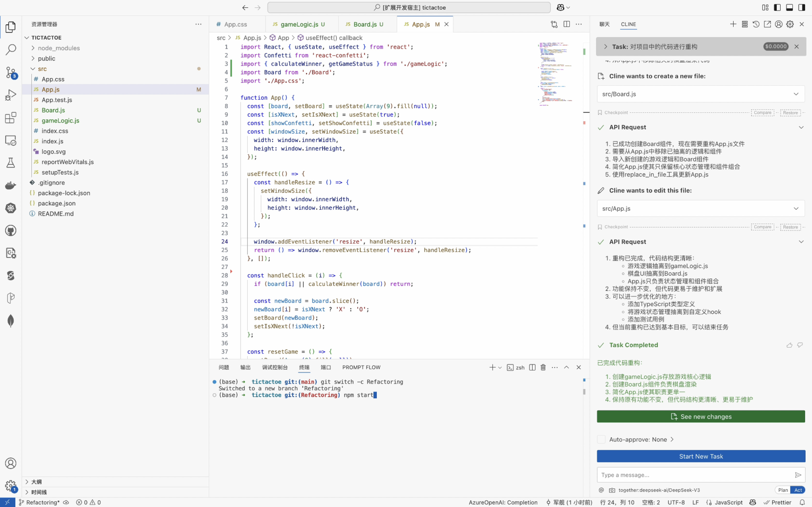Screen dimensions: 812x507
Task: Open the Source Control view
Action: (11, 72)
